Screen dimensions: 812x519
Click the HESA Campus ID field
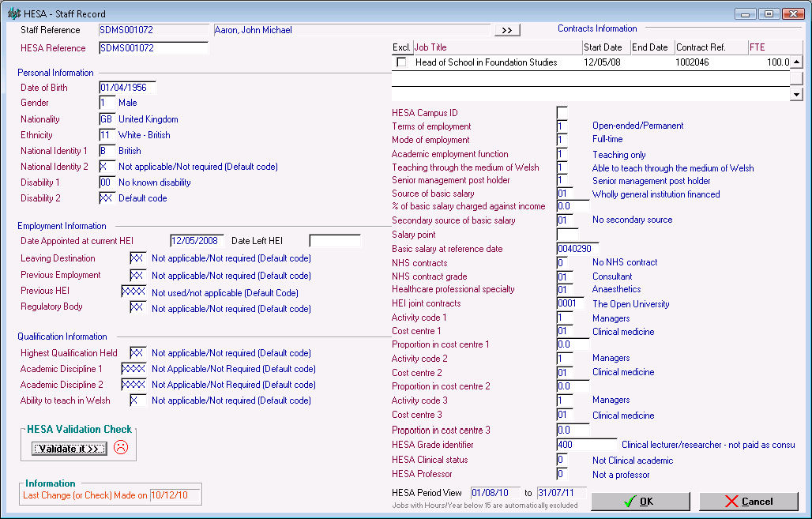pos(562,112)
